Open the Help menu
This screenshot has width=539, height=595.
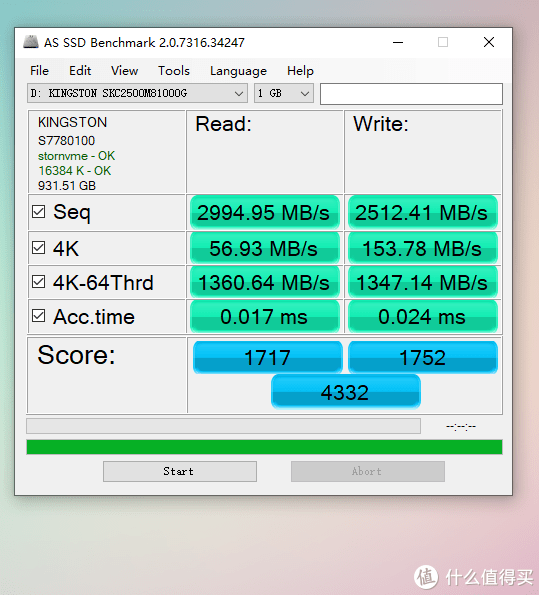pyautogui.click(x=300, y=71)
